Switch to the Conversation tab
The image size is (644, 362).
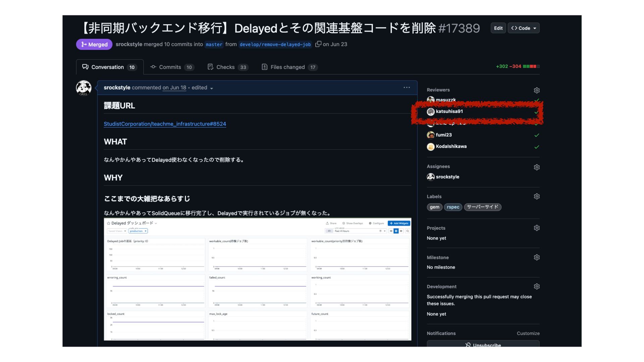[110, 67]
